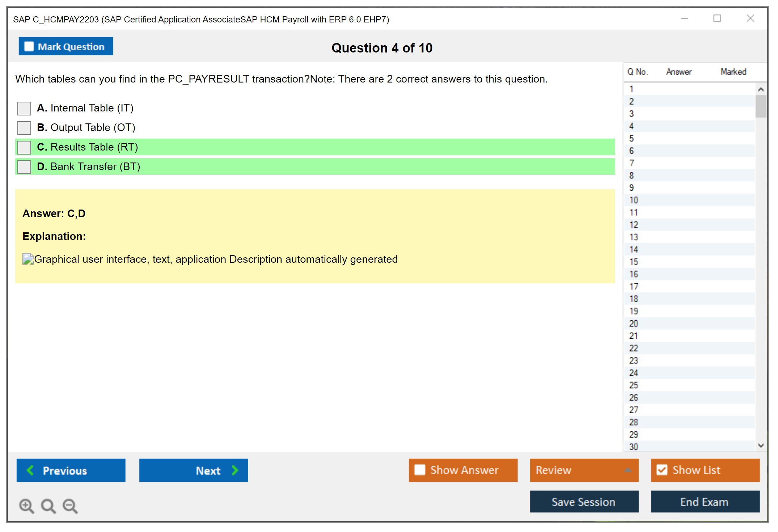This screenshot has width=778, height=532.
Task: Minimize the exam window
Action: coord(684,18)
